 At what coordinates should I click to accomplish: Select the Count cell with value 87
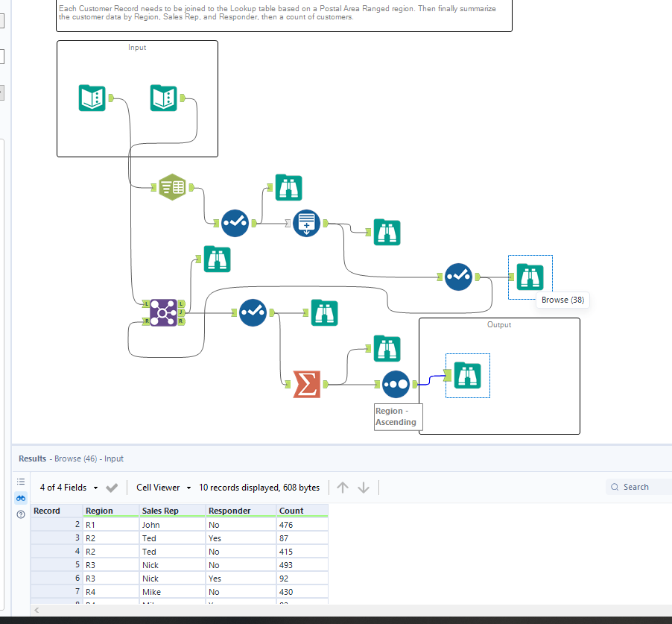pyautogui.click(x=302, y=538)
